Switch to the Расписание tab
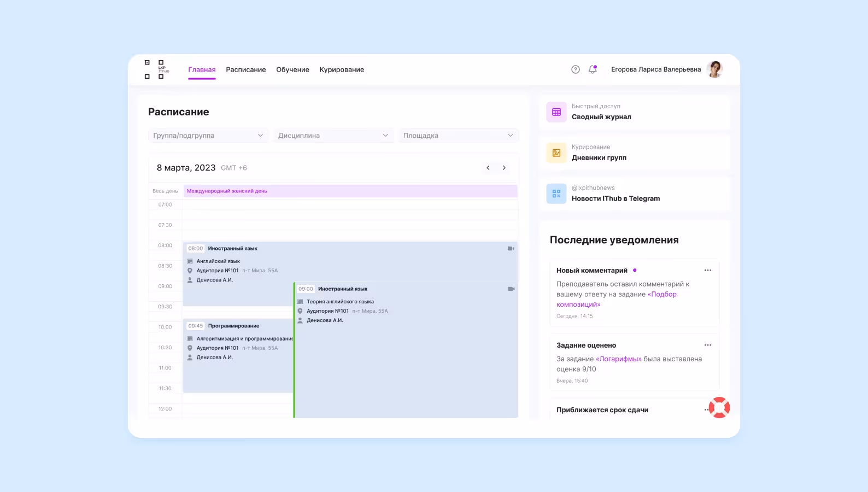868x492 pixels. point(246,69)
